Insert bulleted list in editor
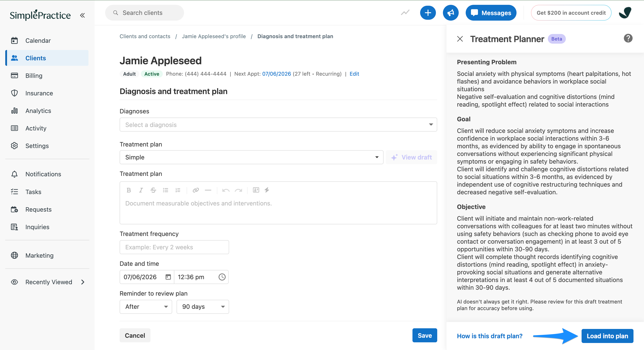This screenshot has width=644, height=350. (166, 190)
